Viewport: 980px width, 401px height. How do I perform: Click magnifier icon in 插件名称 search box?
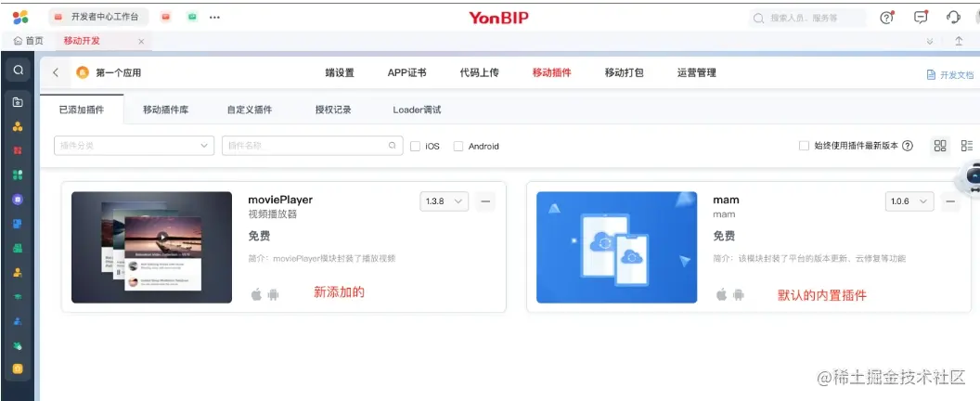point(392,146)
